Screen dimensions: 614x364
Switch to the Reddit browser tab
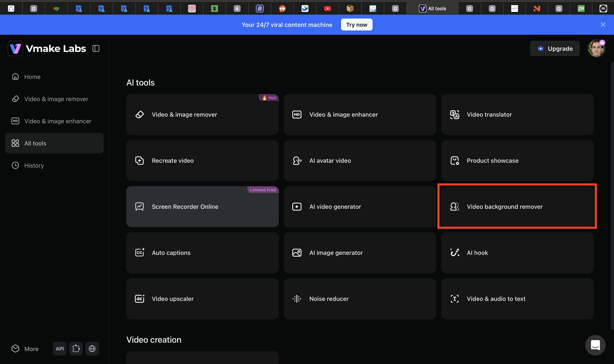pyautogui.click(x=282, y=9)
